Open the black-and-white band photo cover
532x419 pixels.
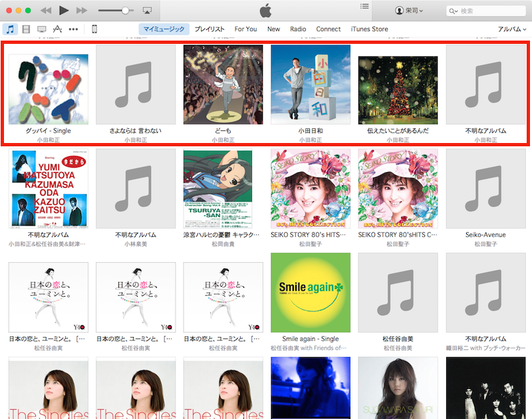486,388
